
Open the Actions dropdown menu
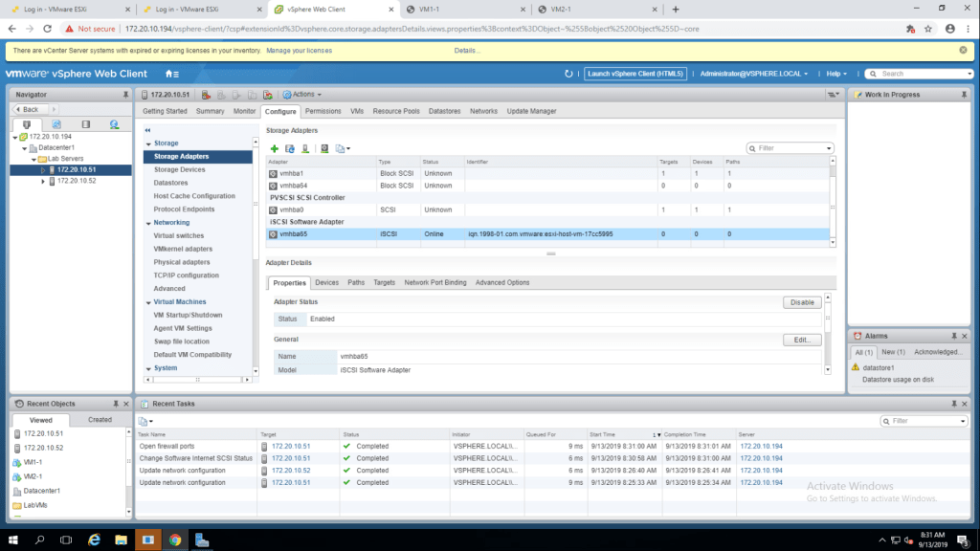[302, 95]
